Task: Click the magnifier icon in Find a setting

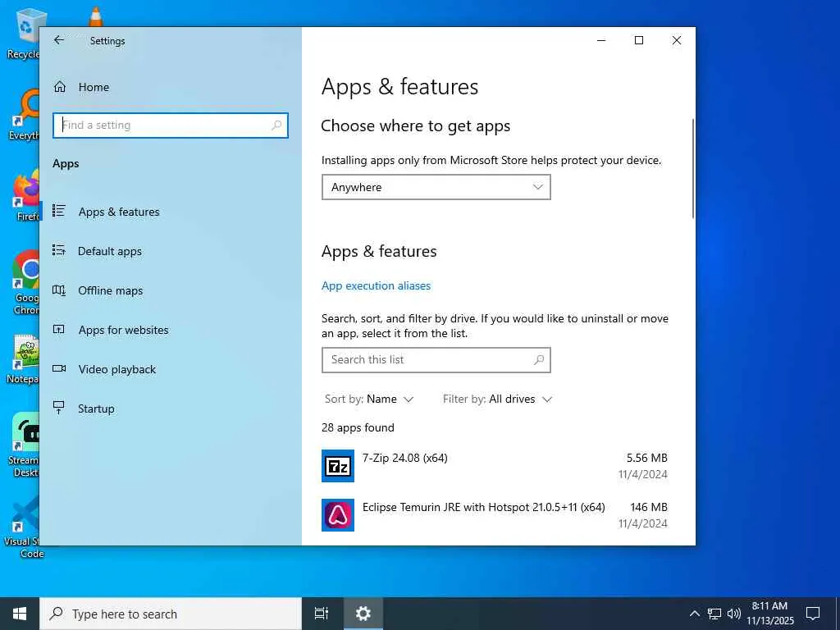Action: click(276, 126)
